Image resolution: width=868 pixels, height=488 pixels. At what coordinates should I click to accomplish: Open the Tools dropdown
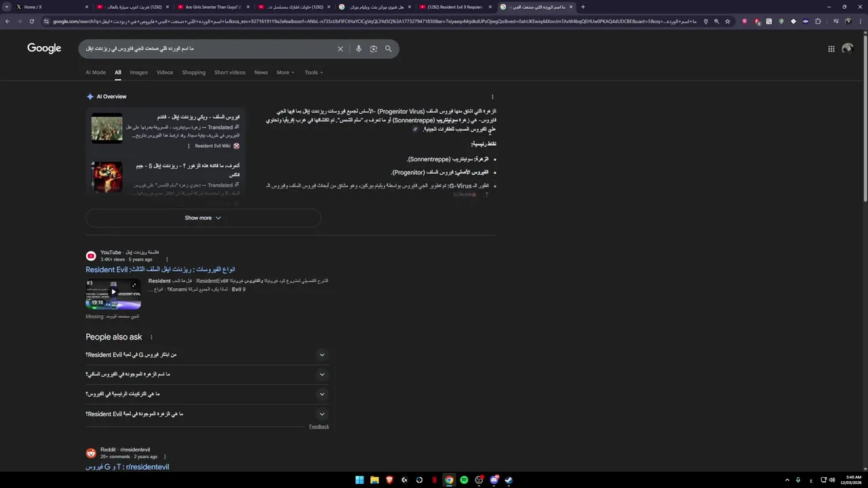click(314, 73)
